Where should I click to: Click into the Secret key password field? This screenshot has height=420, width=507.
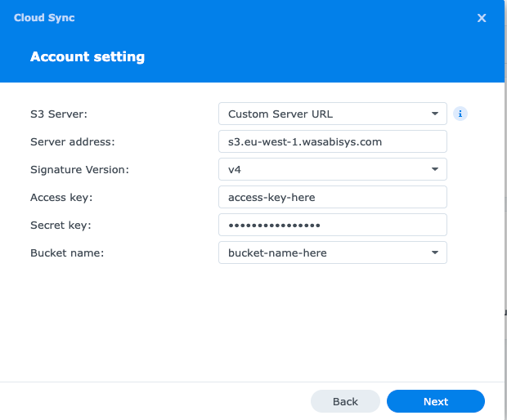(332, 225)
